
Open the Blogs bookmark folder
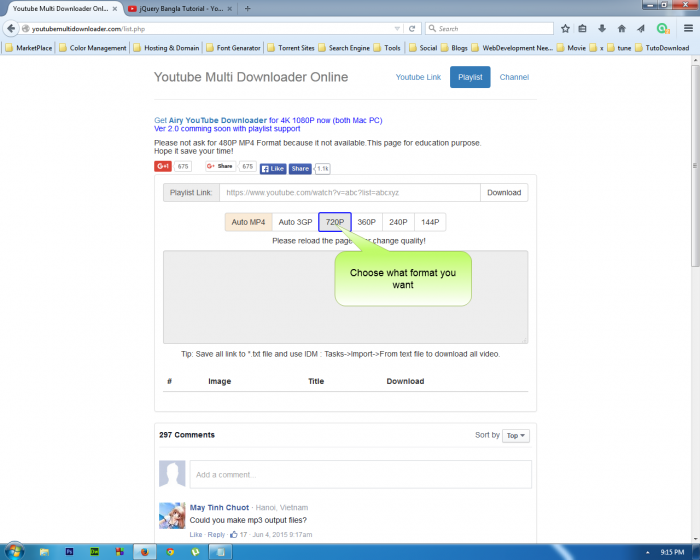(454, 48)
